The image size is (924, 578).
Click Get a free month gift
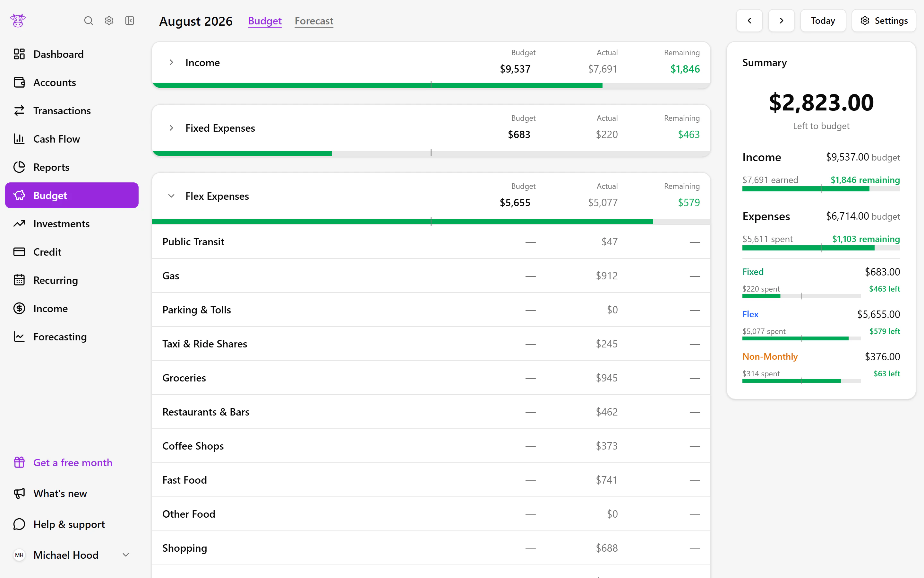tap(72, 462)
